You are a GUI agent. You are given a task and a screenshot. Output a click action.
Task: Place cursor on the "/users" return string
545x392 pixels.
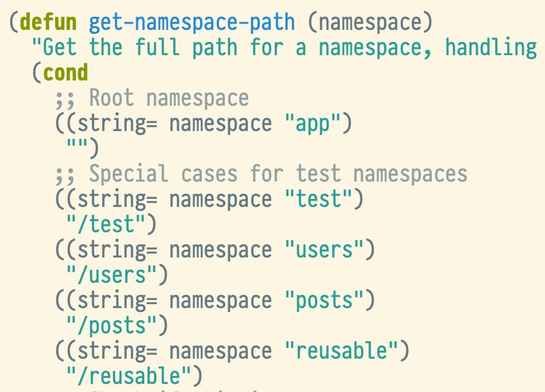point(112,275)
